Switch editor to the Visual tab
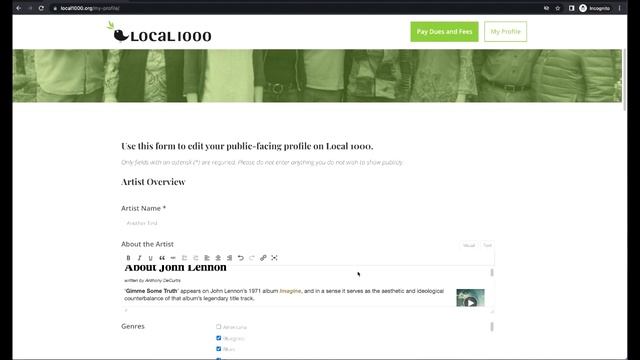 [x=469, y=245]
